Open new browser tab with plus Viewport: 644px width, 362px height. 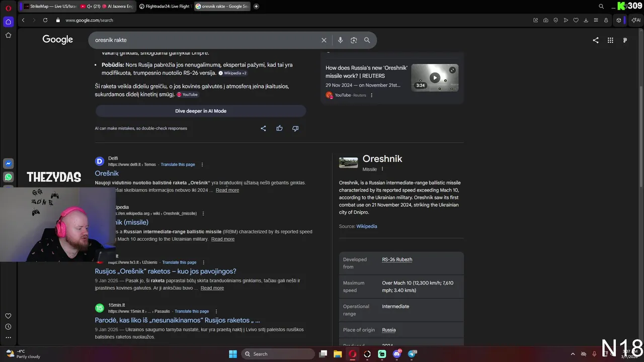coord(256,6)
